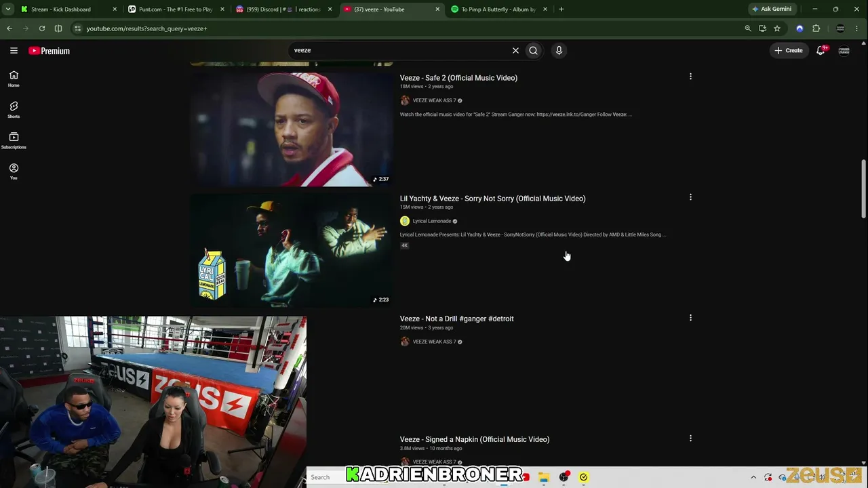Screen dimensions: 868x488
Task: Click the YouTube search input field
Action: pos(400,50)
